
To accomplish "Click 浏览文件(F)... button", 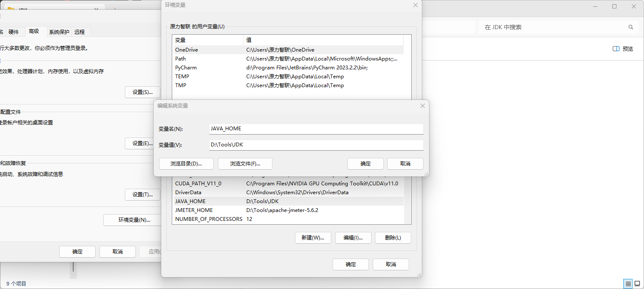I will [245, 164].
